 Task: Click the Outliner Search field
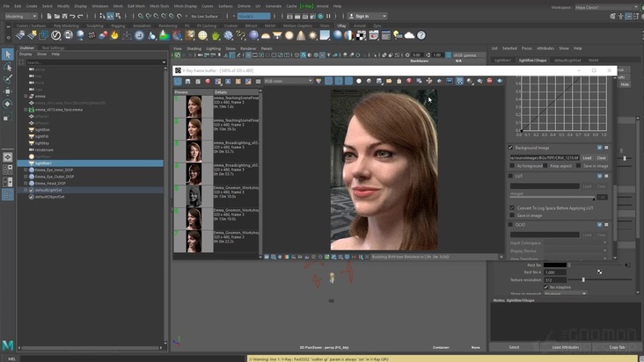pos(96,62)
